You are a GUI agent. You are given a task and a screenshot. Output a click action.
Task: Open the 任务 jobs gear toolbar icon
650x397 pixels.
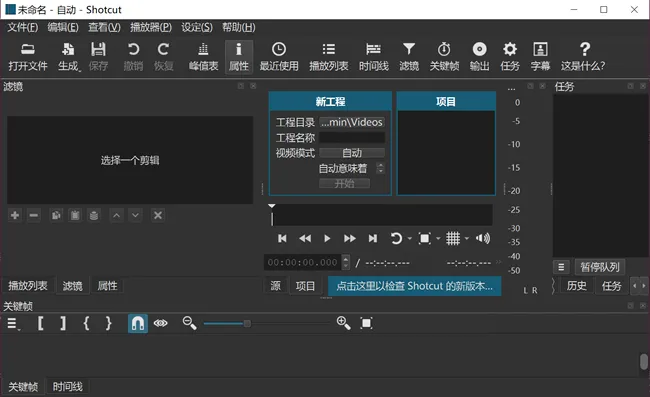click(509, 57)
